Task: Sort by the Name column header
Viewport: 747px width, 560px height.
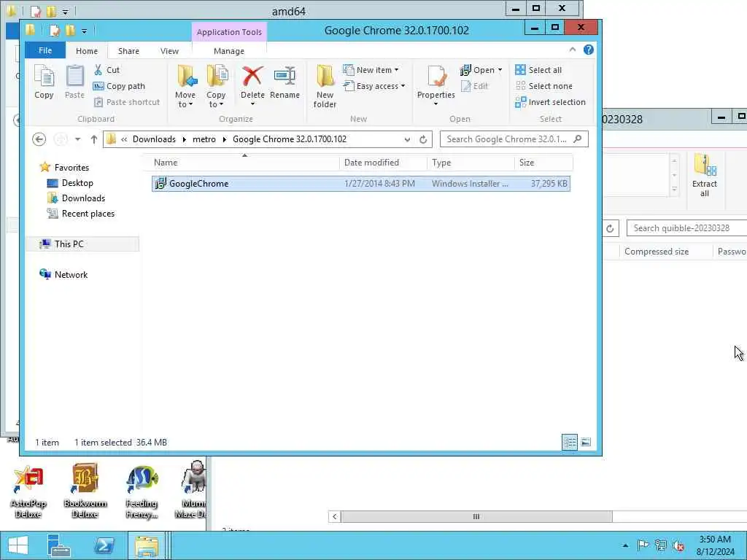Action: 241,163
